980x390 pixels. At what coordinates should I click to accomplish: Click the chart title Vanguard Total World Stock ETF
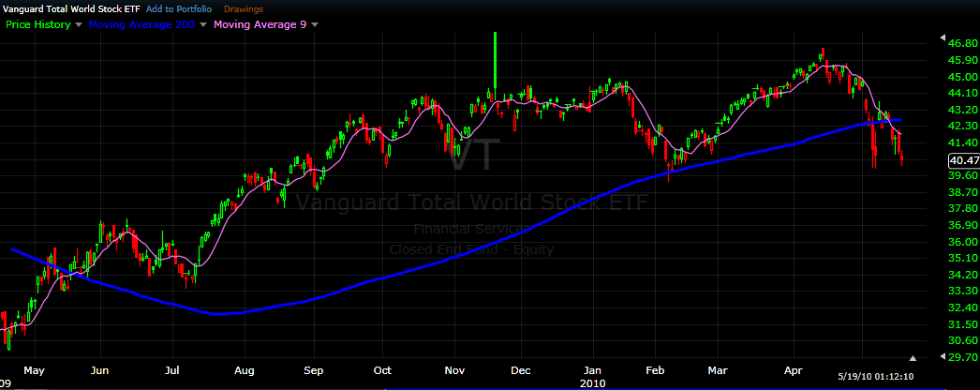[x=70, y=9]
